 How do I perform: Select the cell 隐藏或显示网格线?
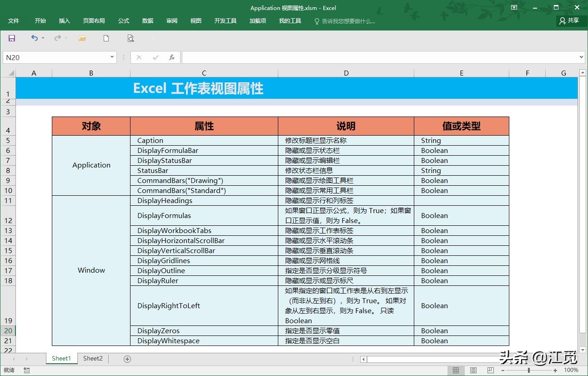pyautogui.click(x=346, y=261)
